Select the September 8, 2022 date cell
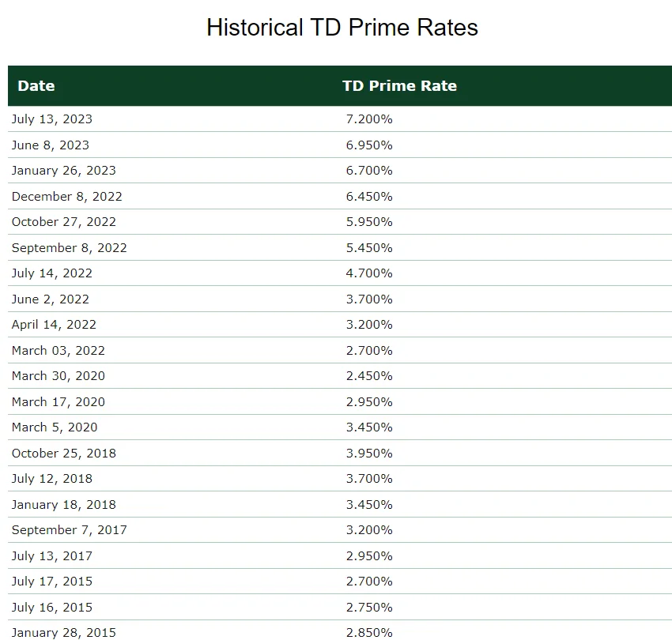Screen dimensions: 672x640 point(69,248)
